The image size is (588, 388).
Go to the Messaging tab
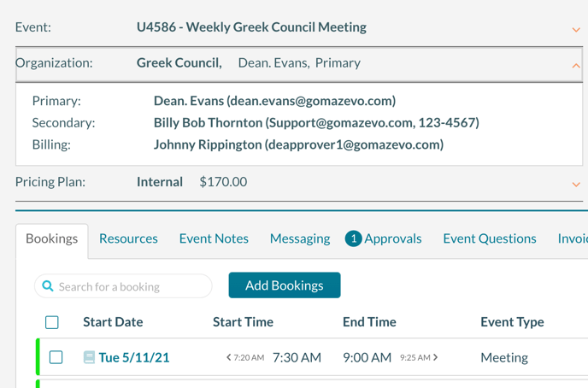(300, 238)
